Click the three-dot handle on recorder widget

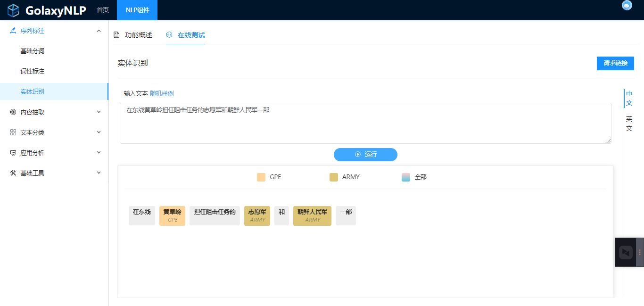tap(640, 252)
